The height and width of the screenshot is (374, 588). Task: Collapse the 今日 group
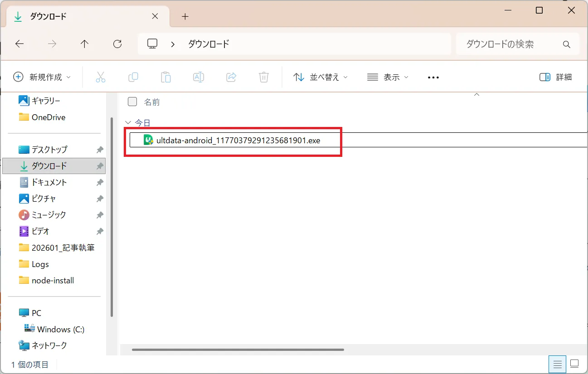pos(128,122)
